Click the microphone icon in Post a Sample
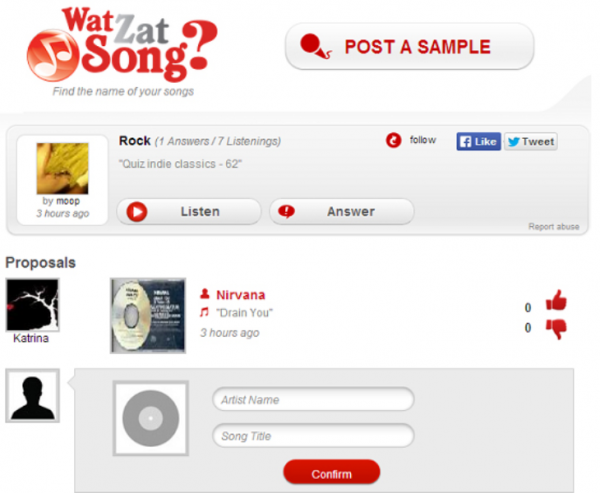 [315, 47]
